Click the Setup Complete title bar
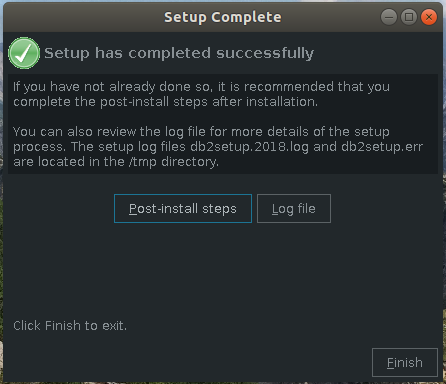The width and height of the screenshot is (446, 384). pyautogui.click(x=223, y=17)
